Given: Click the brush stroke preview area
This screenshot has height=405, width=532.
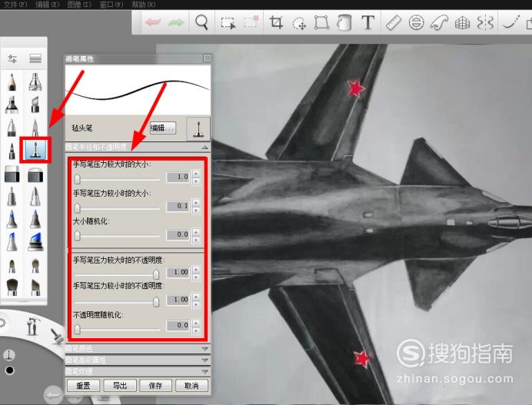Looking at the screenshot, I should (138, 90).
